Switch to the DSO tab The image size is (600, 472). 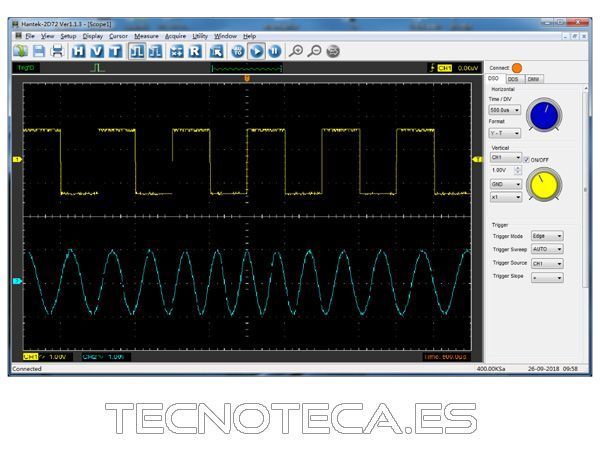point(494,78)
